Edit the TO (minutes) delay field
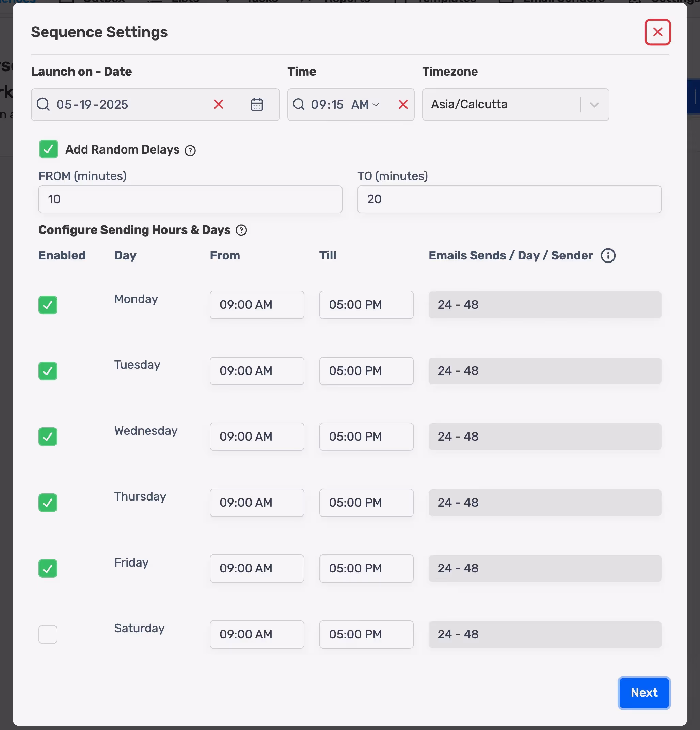The height and width of the screenshot is (730, 700). coord(509,200)
